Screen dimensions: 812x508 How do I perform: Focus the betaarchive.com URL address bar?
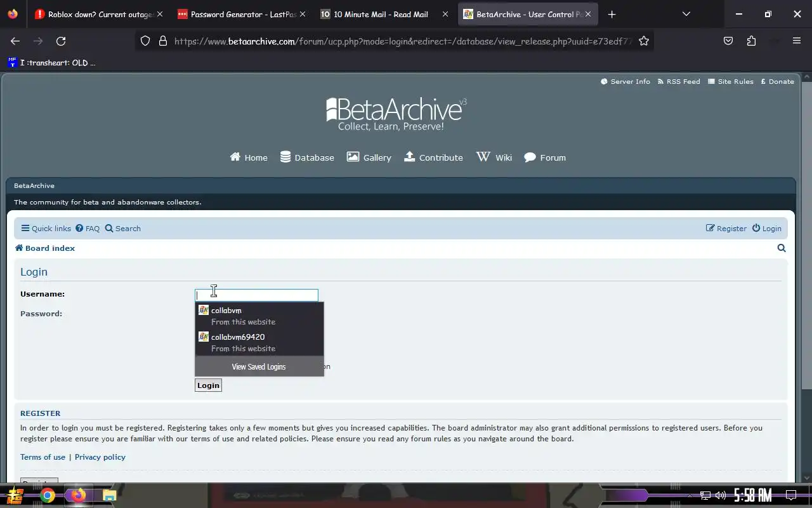point(403,41)
